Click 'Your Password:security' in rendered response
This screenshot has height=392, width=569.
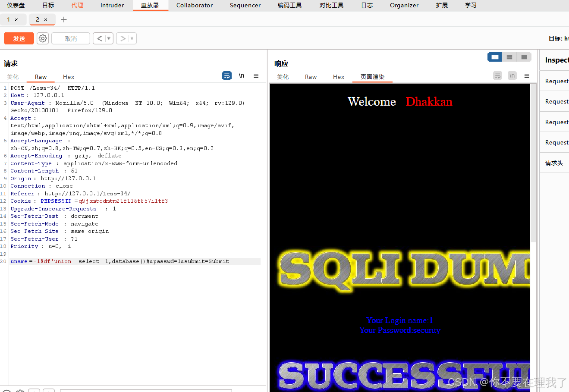pyautogui.click(x=399, y=330)
